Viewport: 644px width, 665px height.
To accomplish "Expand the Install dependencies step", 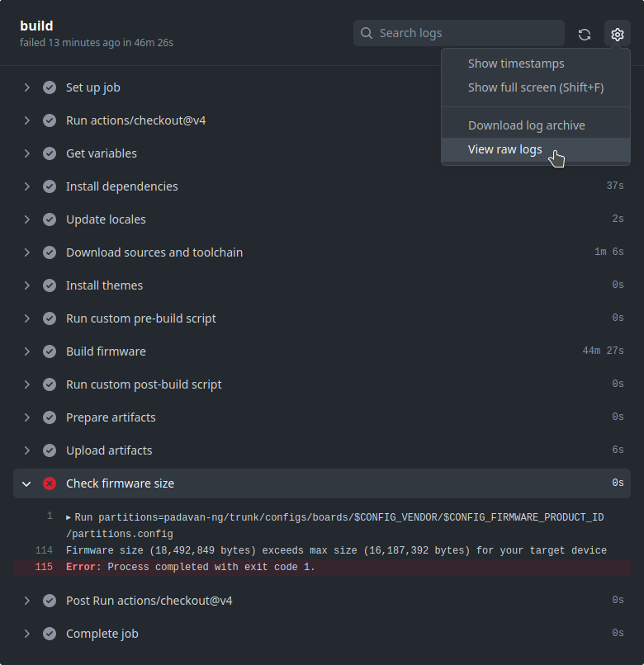I will (26, 186).
